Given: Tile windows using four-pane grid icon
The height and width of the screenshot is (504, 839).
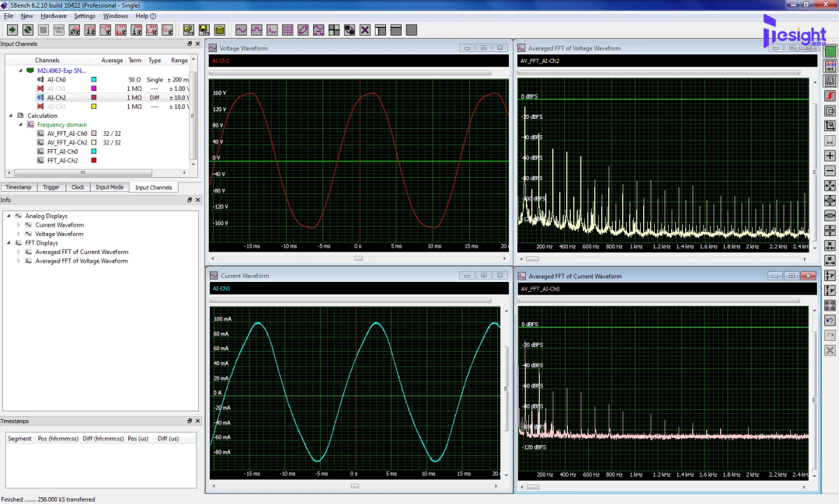Looking at the screenshot, I should (334, 30).
